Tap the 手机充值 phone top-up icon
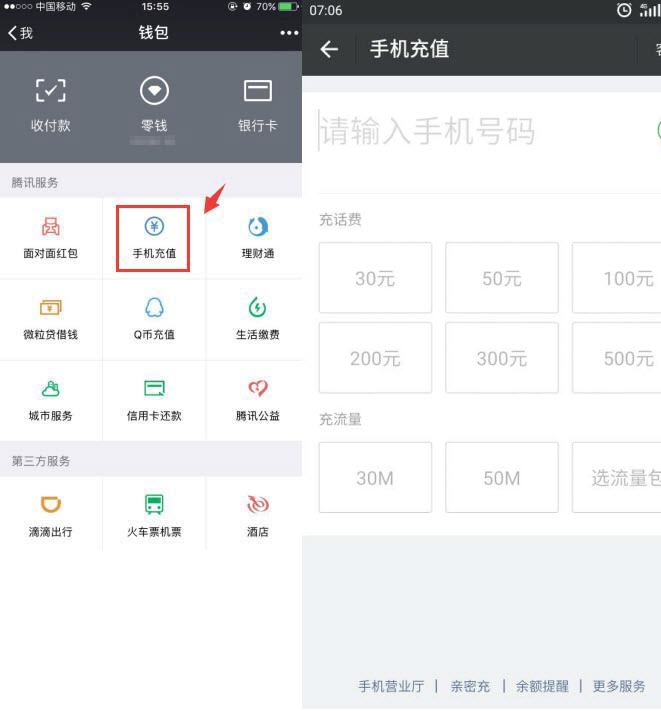This screenshot has width=661, height=711. click(154, 227)
